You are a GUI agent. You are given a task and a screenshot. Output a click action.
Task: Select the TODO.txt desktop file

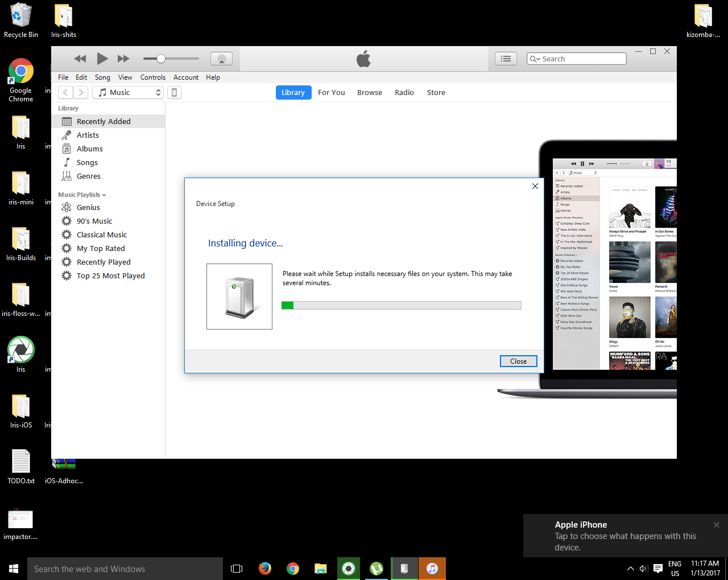(21, 467)
